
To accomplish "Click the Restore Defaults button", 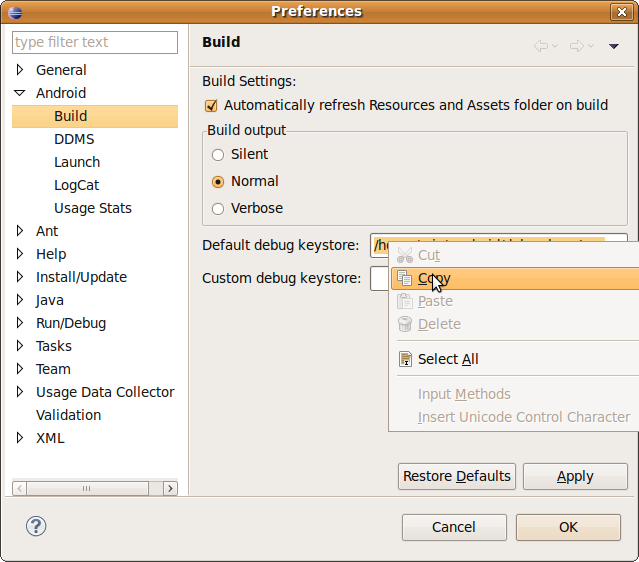I will (x=457, y=476).
